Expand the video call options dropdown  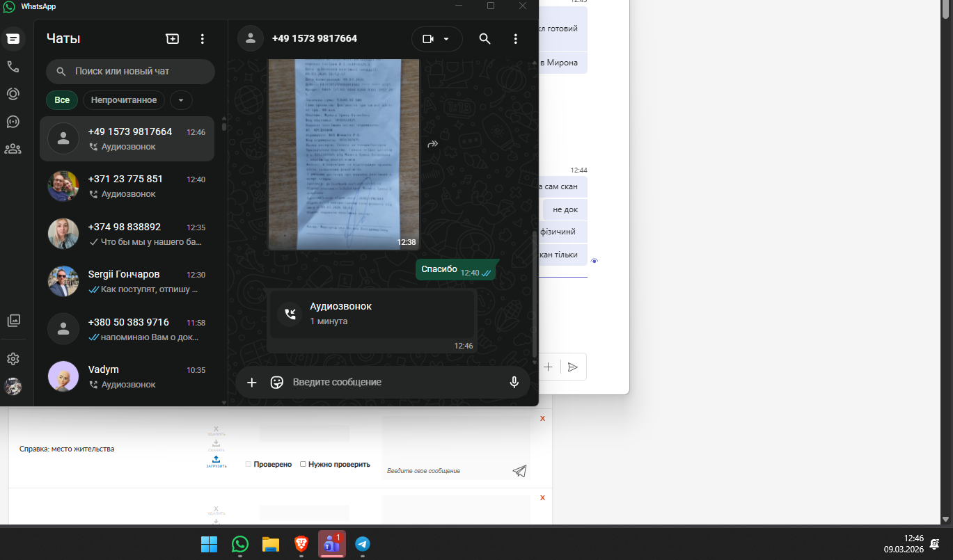[446, 39]
